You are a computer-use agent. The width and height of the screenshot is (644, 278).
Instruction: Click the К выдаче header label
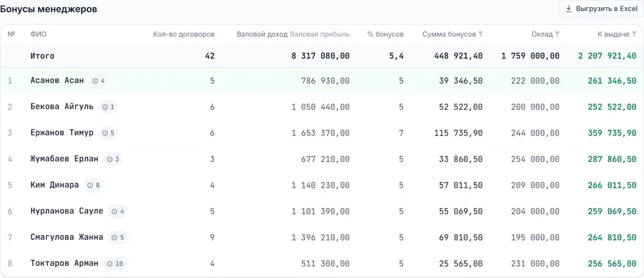(614, 35)
